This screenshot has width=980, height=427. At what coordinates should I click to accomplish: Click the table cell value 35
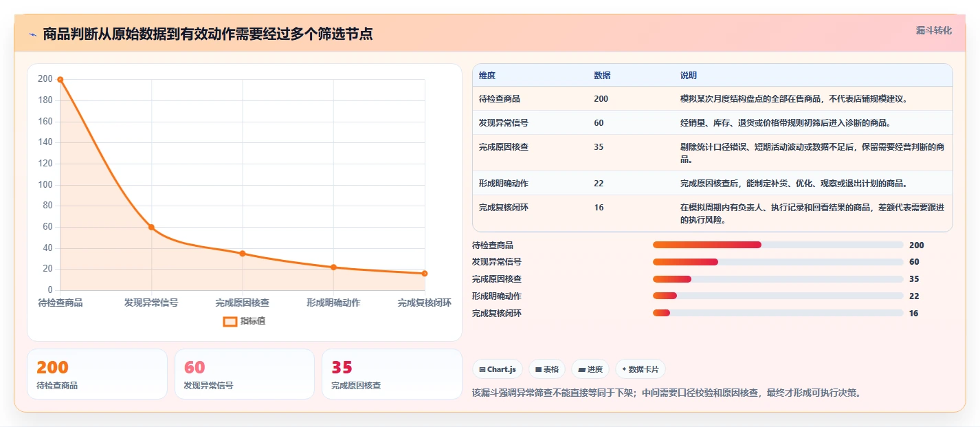click(x=599, y=147)
